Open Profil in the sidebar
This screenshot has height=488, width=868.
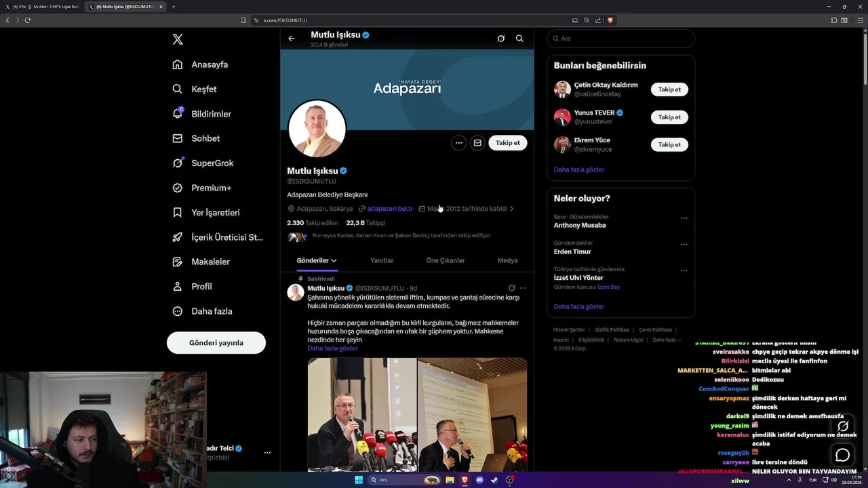click(x=192, y=286)
